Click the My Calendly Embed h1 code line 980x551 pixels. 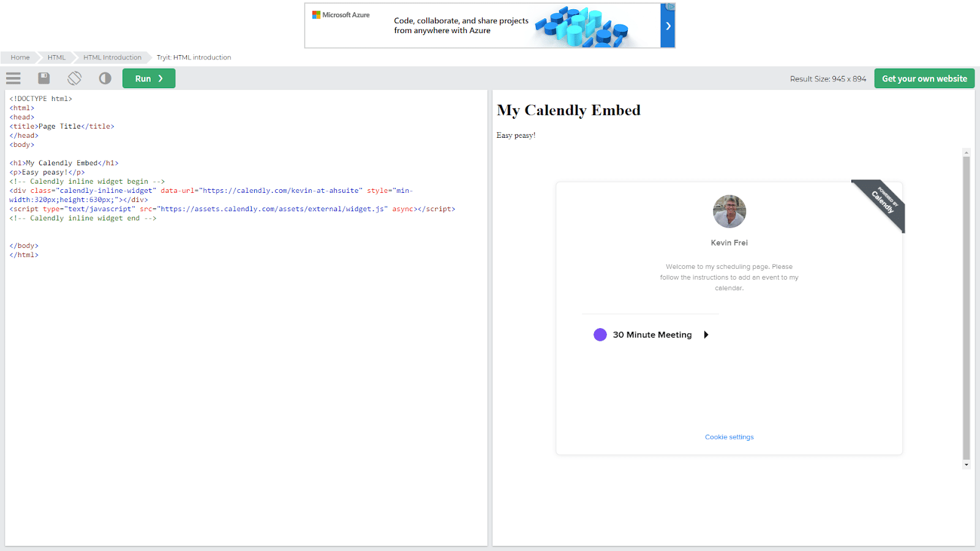(64, 163)
